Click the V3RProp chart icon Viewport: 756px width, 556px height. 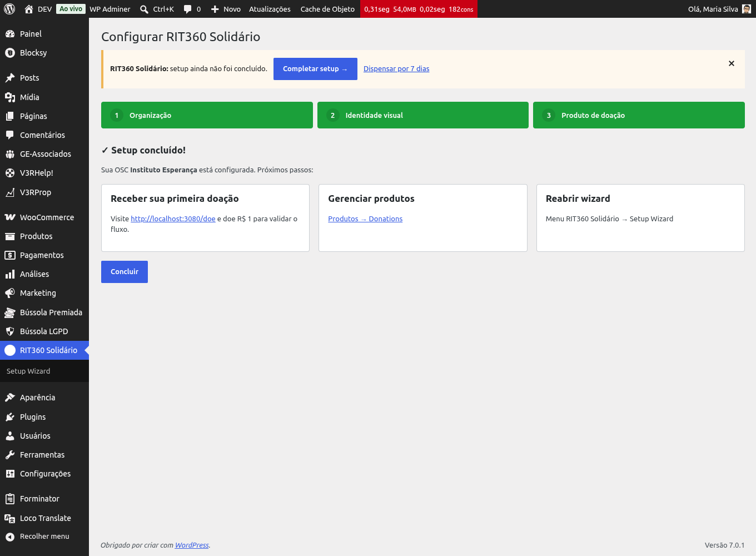pos(10,192)
